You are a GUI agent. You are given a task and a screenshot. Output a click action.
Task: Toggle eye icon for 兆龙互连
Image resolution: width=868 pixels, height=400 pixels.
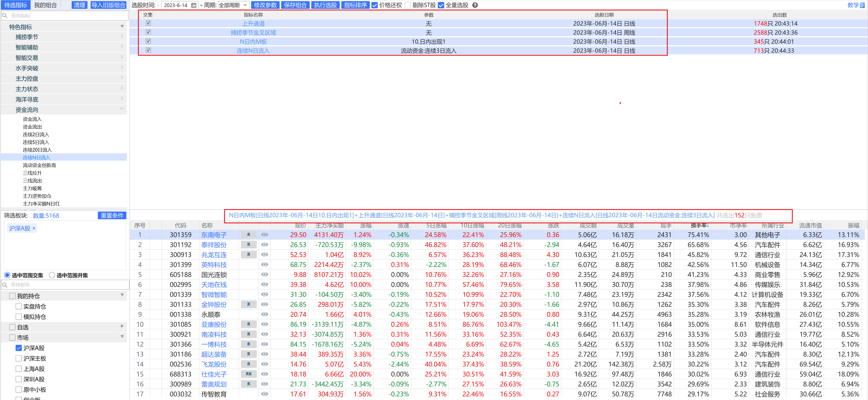[265, 255]
